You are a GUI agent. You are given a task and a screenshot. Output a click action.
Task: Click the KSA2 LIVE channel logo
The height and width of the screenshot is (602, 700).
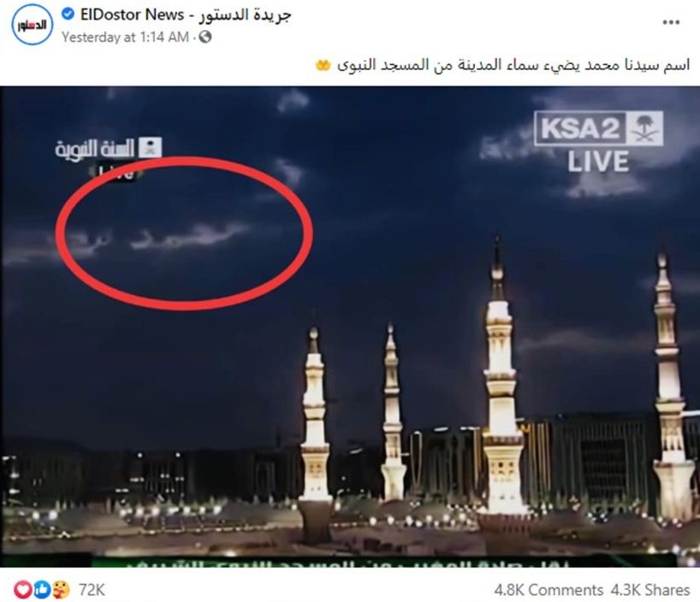pyautogui.click(x=598, y=142)
